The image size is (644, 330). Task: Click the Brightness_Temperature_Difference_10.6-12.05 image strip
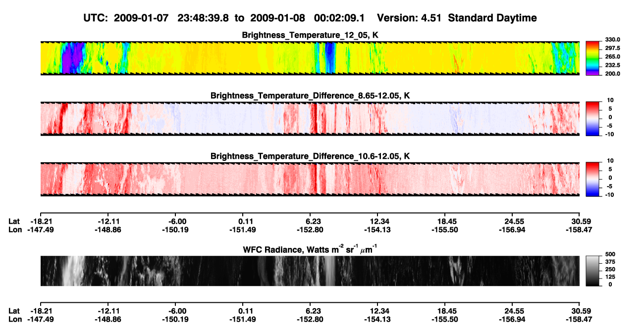[x=310, y=179]
